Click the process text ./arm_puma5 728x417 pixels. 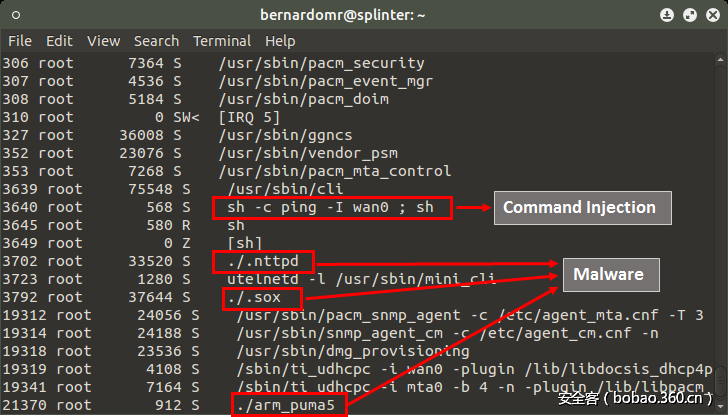pos(286,405)
